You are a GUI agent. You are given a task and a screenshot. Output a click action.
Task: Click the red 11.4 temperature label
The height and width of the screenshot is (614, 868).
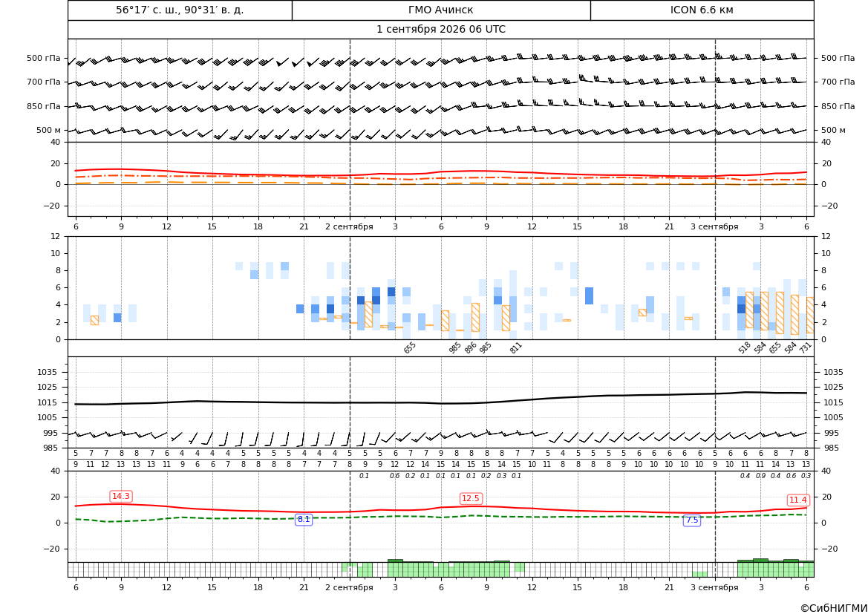point(797,500)
